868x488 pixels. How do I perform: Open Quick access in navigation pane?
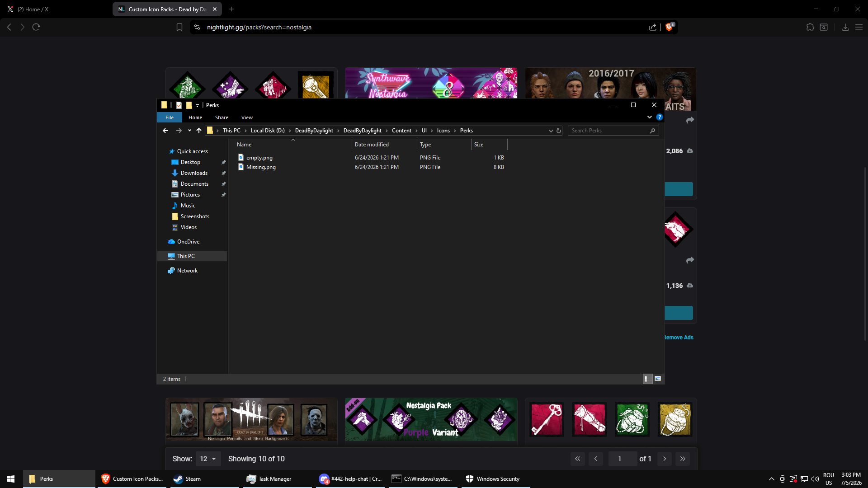coord(193,151)
